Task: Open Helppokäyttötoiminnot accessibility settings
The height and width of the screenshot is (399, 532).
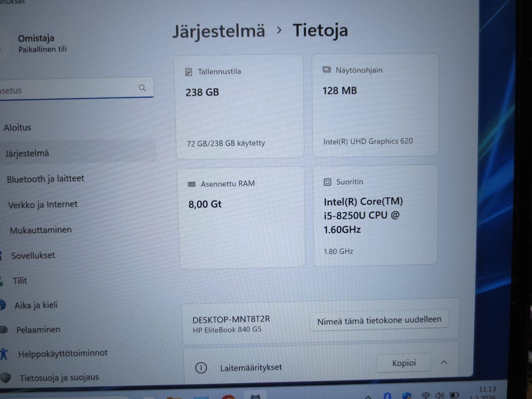Action: tap(63, 354)
